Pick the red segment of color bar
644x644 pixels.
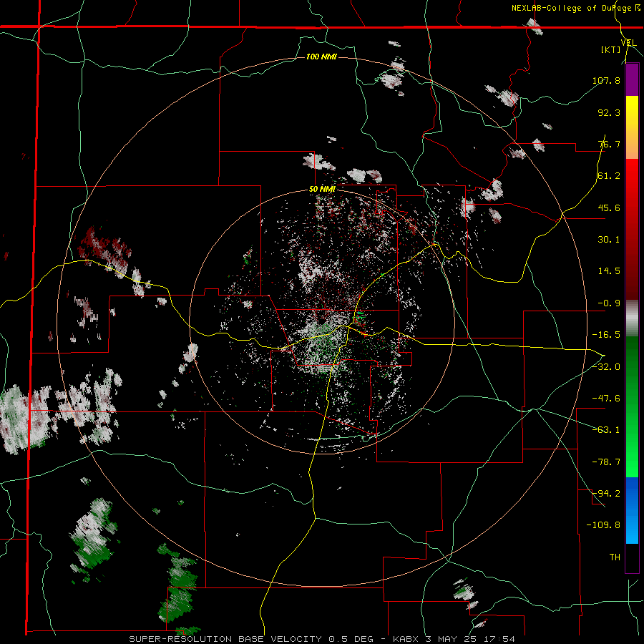coord(632,229)
